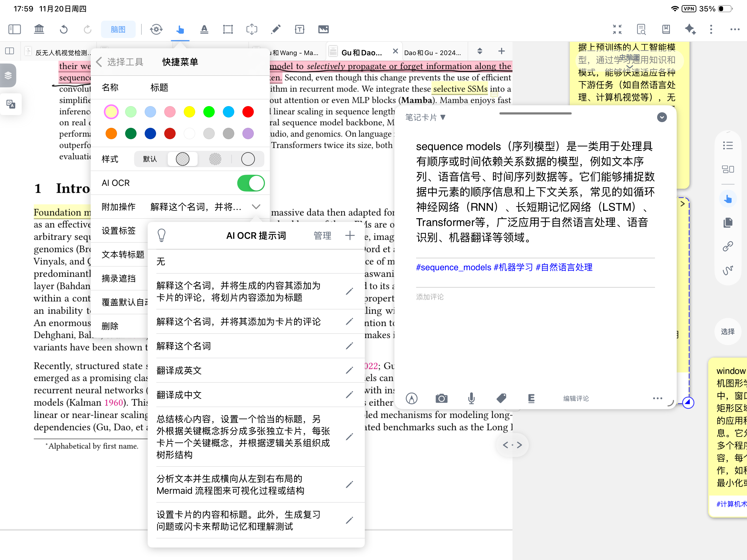
Task: Expand the 附加操作 dropdown
Action: point(256,206)
